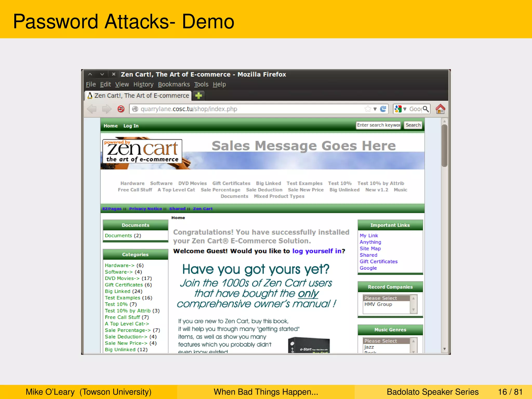
Task: Open a new tab with green plus
Action: click(x=198, y=96)
